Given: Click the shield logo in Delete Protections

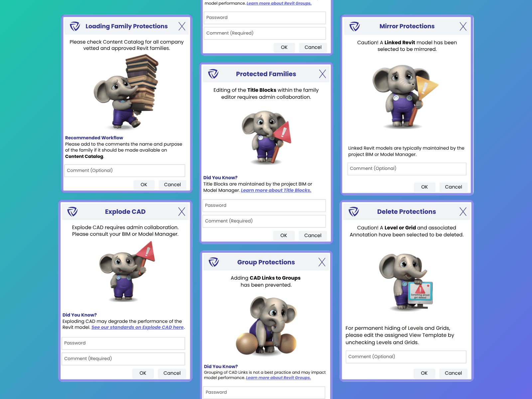Looking at the screenshot, I should (354, 211).
